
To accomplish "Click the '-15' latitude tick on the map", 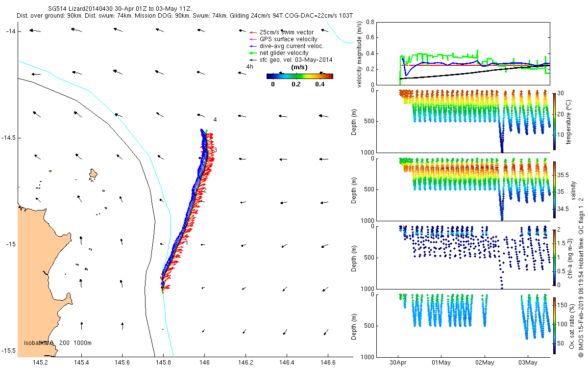I will pyautogui.click(x=10, y=244).
